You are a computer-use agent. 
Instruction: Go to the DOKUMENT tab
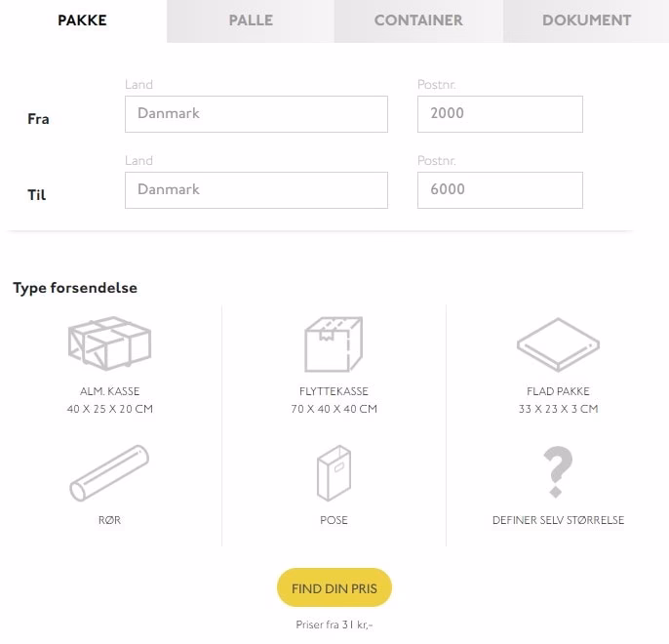(x=586, y=20)
